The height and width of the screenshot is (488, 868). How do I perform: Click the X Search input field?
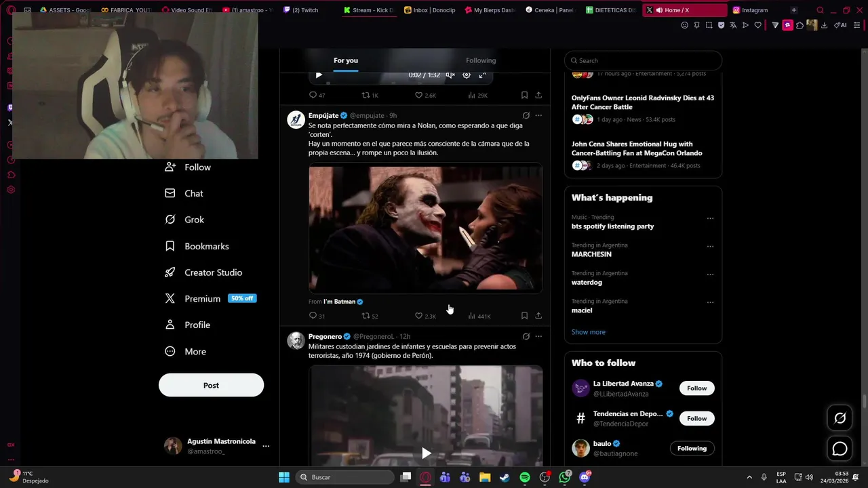point(643,60)
